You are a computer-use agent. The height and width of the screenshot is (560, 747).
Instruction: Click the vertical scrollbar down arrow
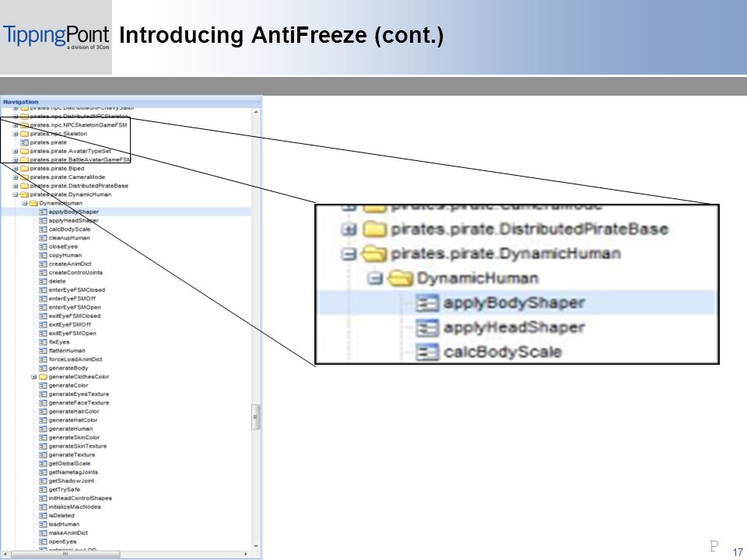[x=256, y=546]
